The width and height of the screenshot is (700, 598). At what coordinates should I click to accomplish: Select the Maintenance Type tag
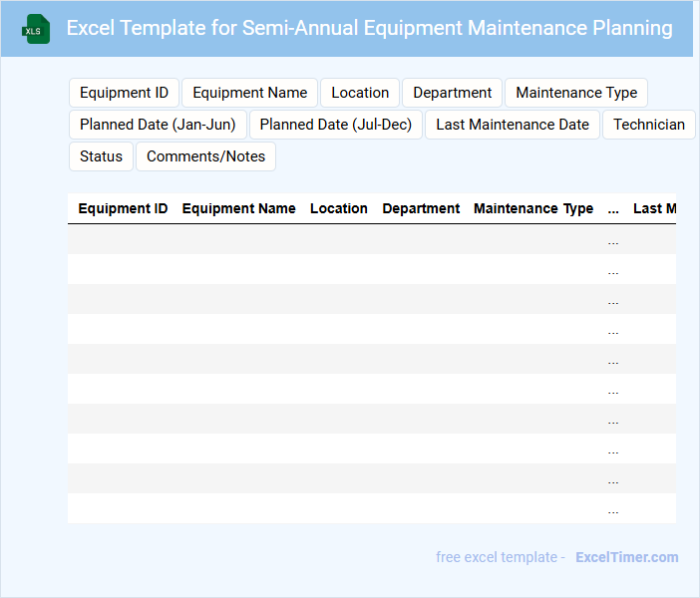[x=576, y=93]
